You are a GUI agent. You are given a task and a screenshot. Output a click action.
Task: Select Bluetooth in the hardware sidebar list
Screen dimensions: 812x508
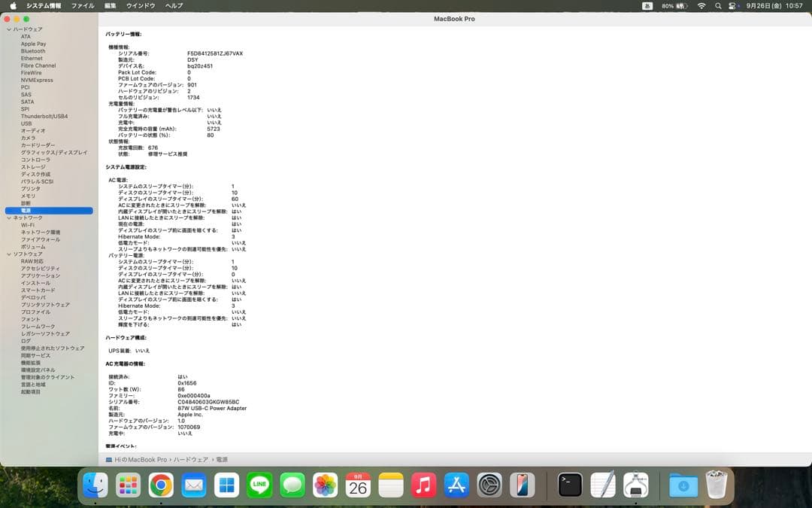point(33,50)
